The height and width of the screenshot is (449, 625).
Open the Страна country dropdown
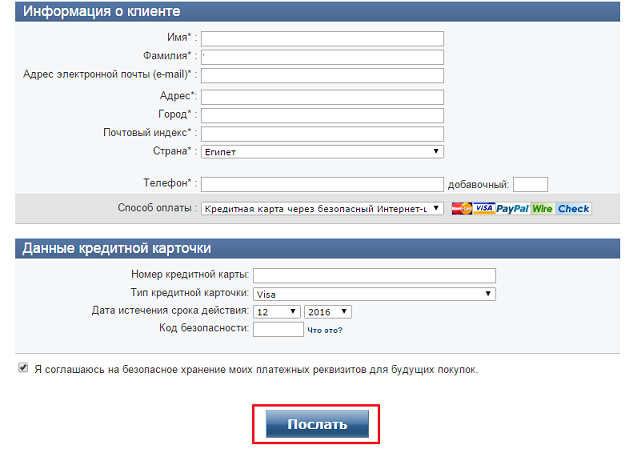point(322,152)
